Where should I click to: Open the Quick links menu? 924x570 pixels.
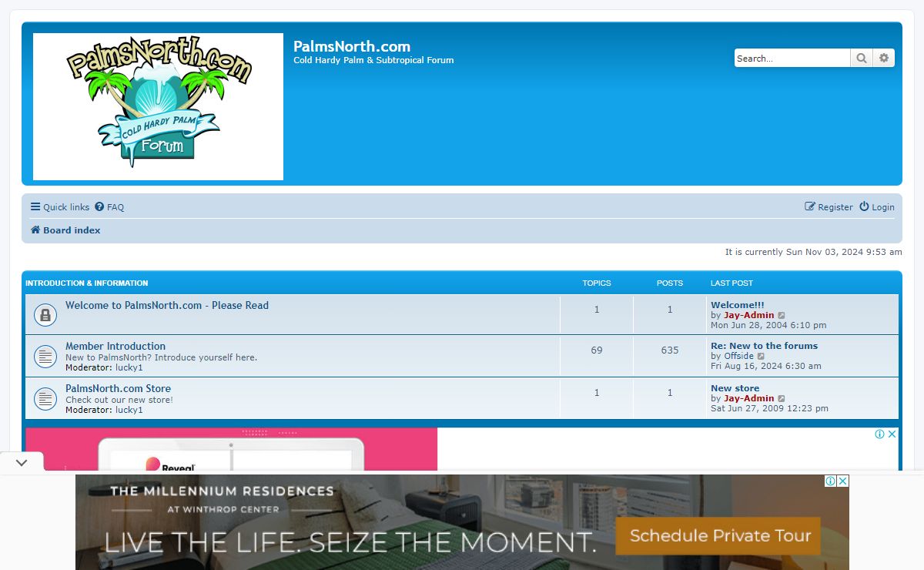tap(60, 207)
